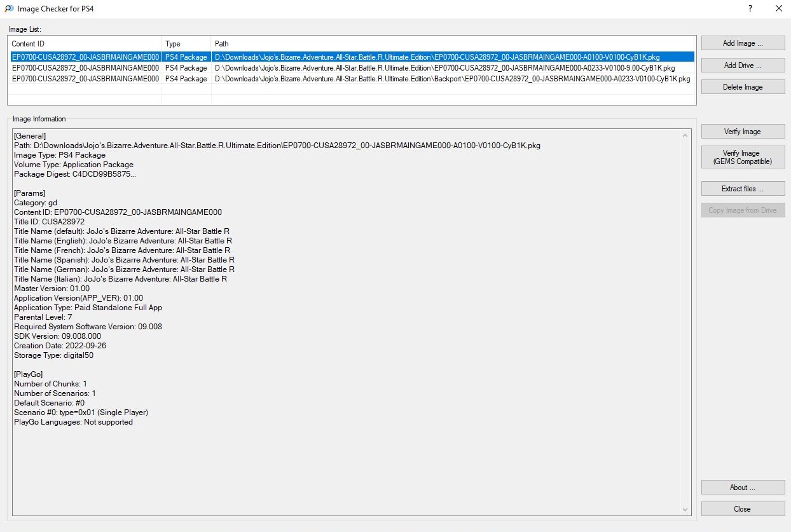Click the Number of Chunks: 1 line
791x532 pixels.
click(x=50, y=384)
